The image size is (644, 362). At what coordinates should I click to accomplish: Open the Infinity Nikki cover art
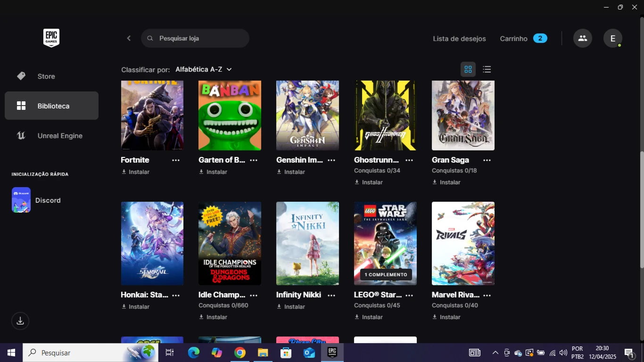coord(307,243)
